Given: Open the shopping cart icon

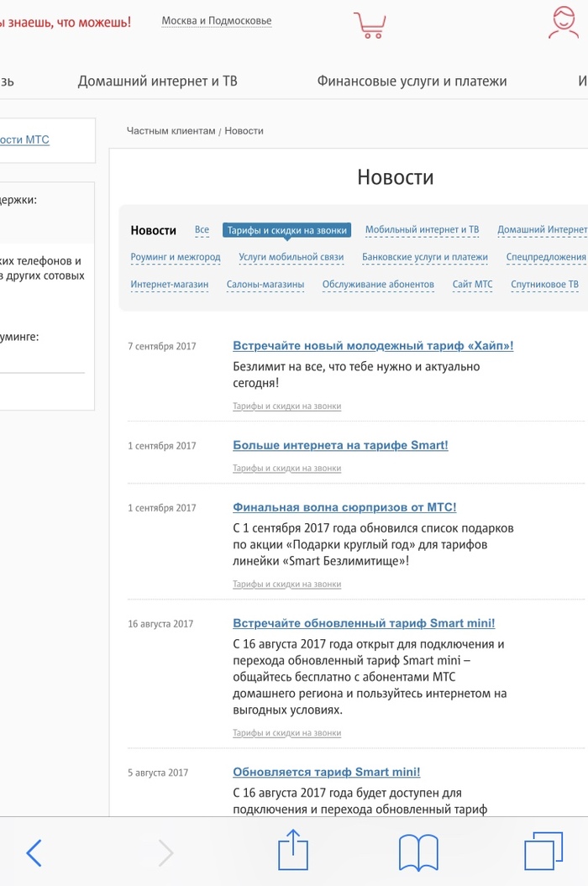Looking at the screenshot, I should 368,24.
